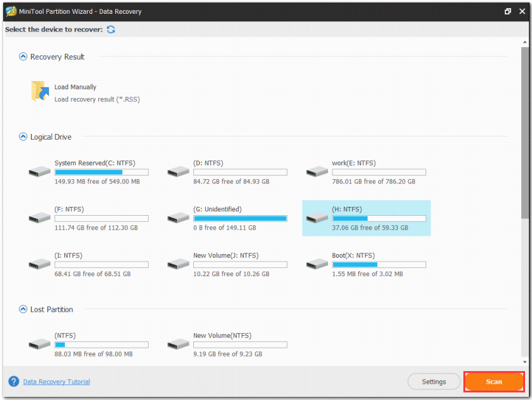Viewport: 532px width, 400px height.
Task: Open the Settings dialog
Action: pyautogui.click(x=434, y=381)
